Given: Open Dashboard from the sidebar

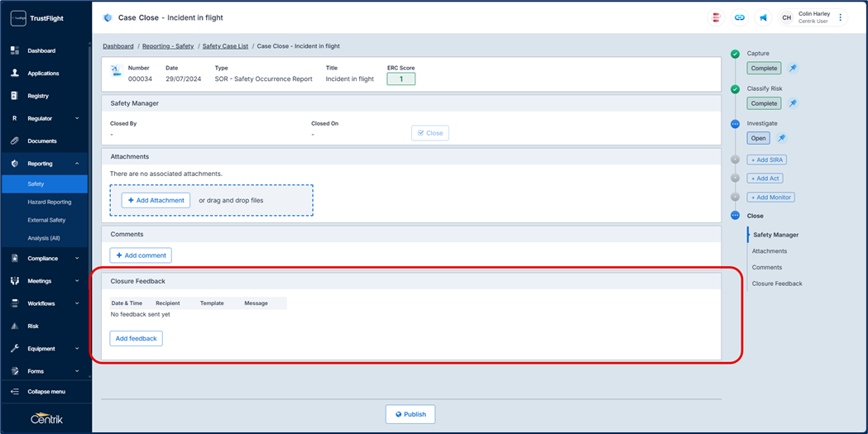Looking at the screenshot, I should tap(41, 50).
